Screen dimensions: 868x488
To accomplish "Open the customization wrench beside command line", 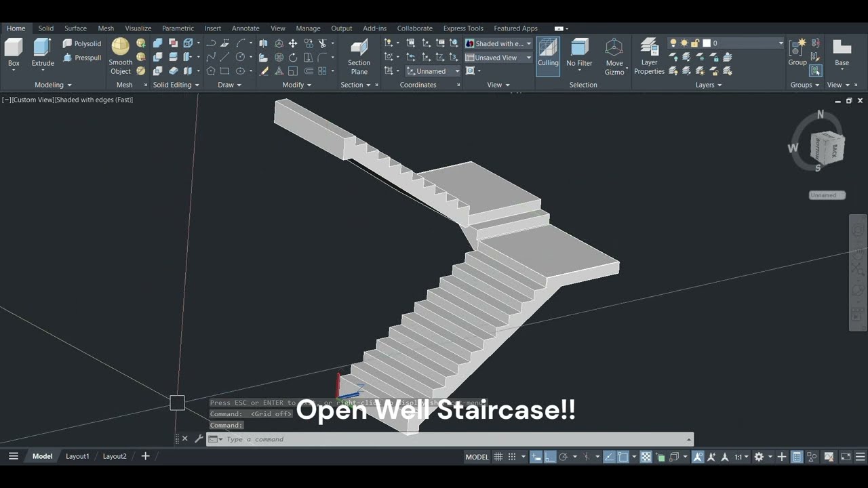I will tap(199, 439).
